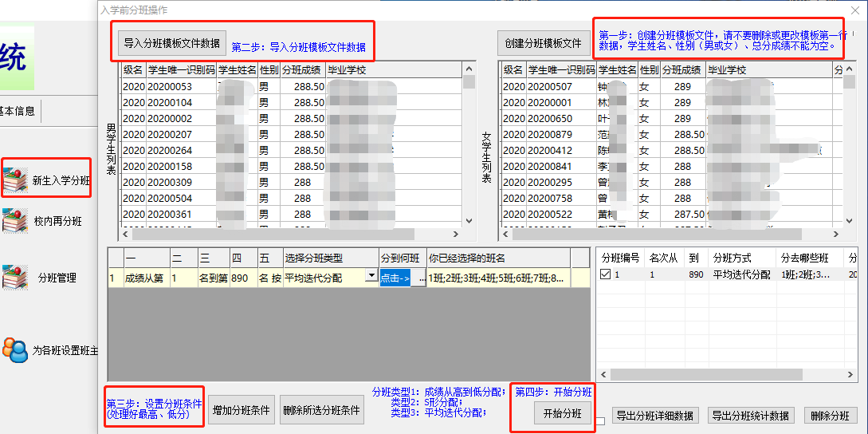Click row header 1 of condition grid
Viewport: 868px width, 434px height.
[115, 278]
